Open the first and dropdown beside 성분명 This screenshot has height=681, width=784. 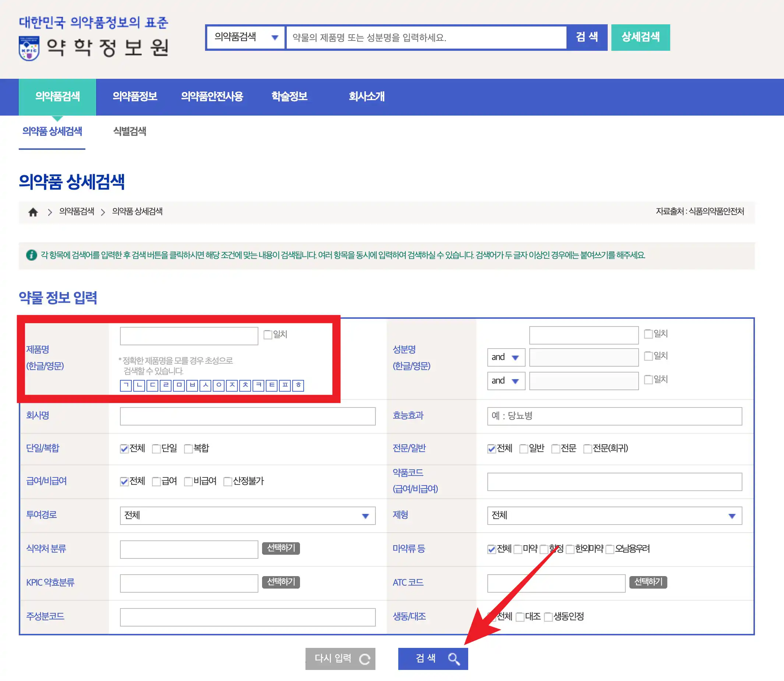(506, 357)
